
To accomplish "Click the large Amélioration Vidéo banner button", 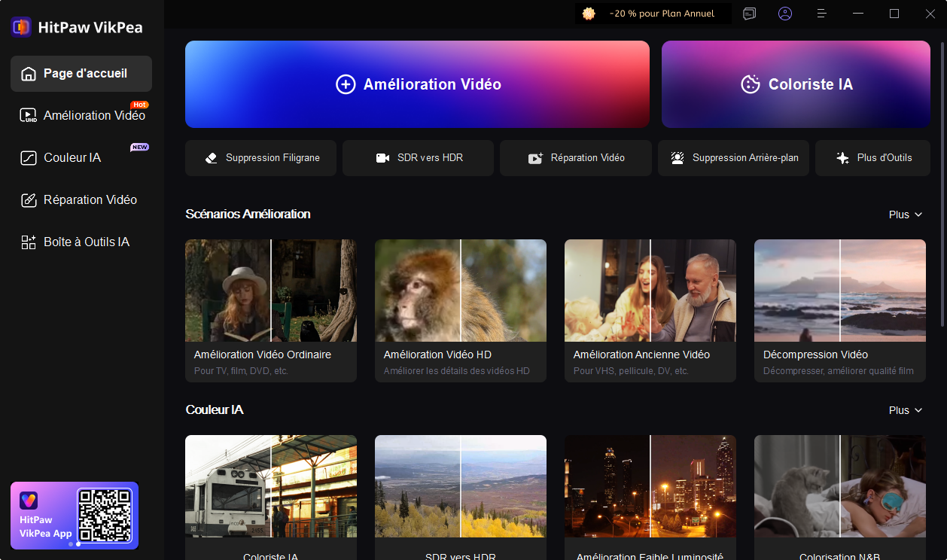I will [x=417, y=84].
